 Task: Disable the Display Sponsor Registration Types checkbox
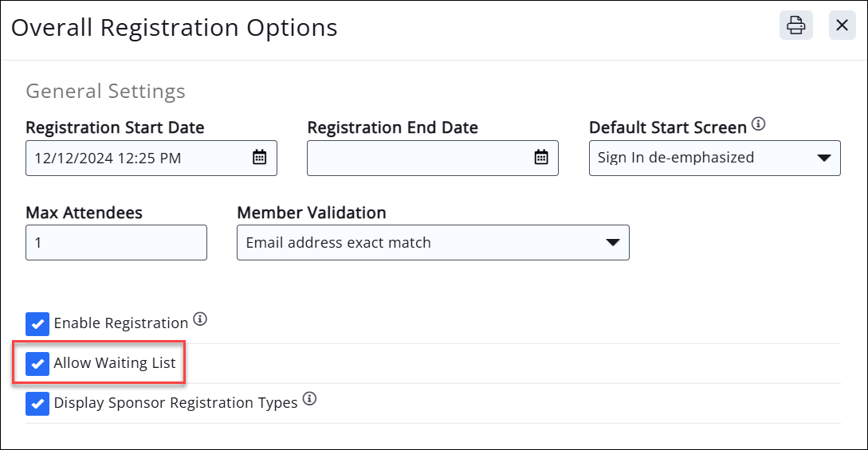(37, 404)
